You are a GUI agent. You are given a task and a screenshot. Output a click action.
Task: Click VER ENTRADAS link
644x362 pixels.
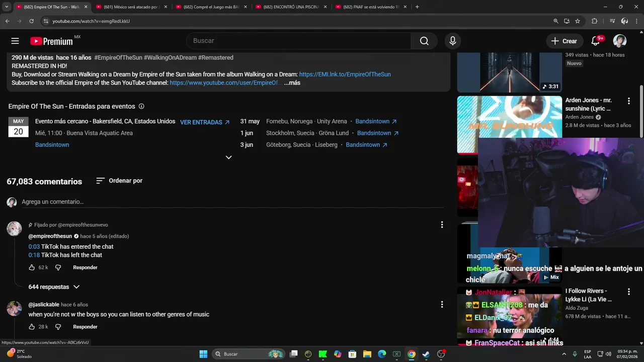point(205,122)
